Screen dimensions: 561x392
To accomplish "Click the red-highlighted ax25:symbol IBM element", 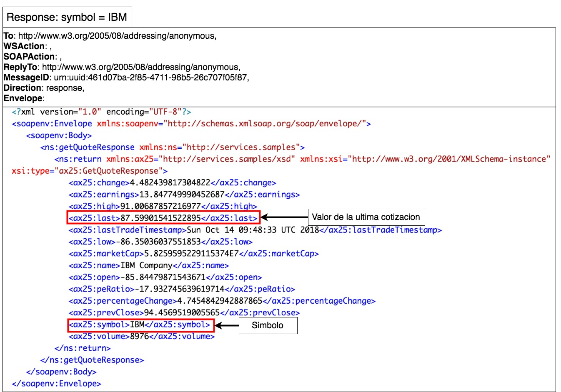I will 140,325.
